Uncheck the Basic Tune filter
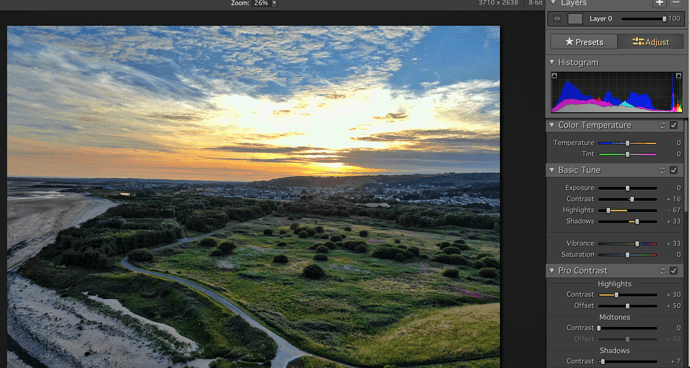Screen dimensions: 690x368 [673, 170]
